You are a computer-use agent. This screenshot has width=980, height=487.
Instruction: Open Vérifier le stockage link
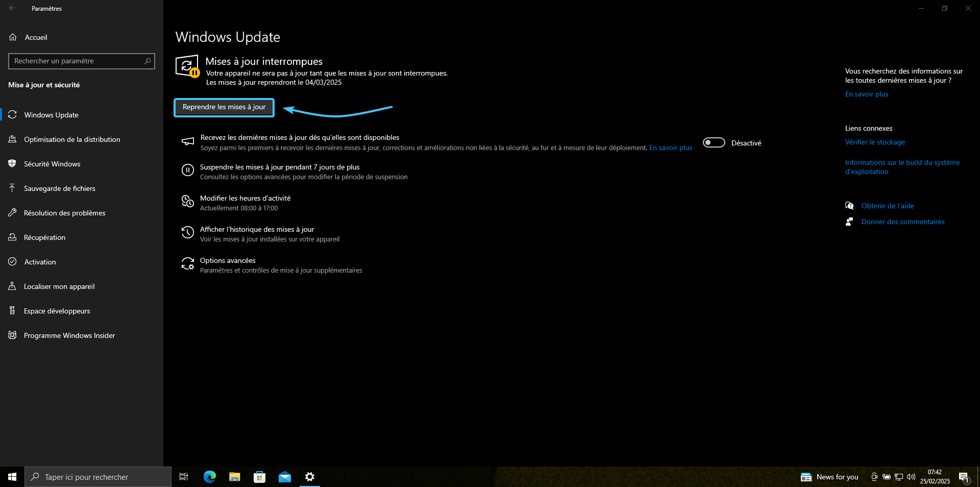coord(875,142)
